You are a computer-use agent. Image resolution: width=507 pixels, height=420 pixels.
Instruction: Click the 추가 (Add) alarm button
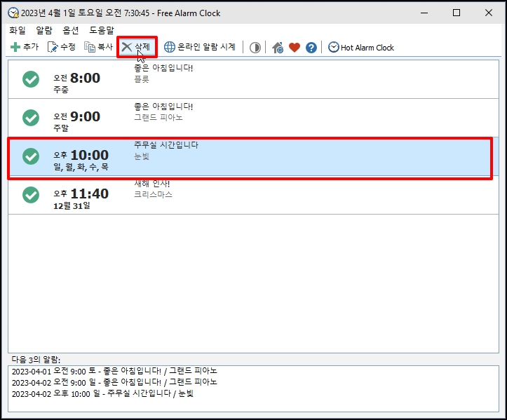click(x=25, y=47)
